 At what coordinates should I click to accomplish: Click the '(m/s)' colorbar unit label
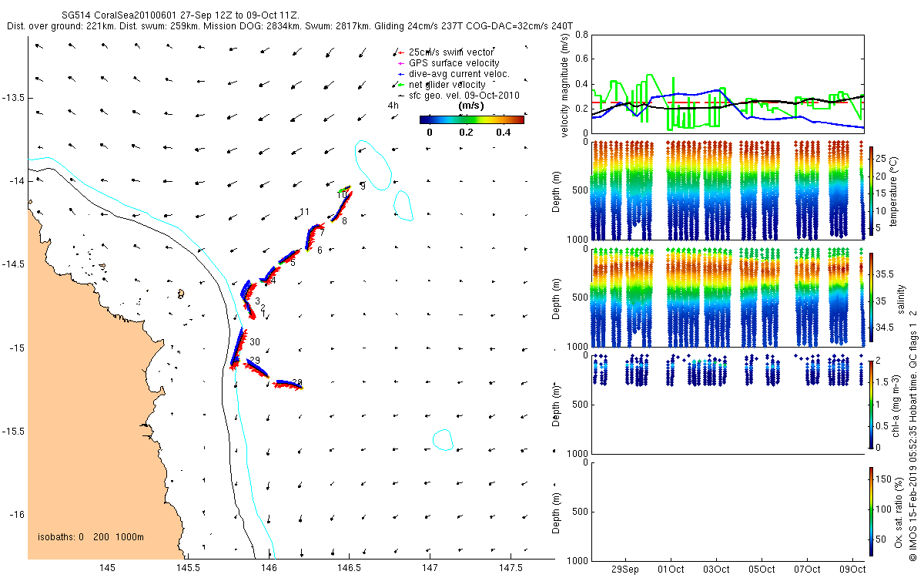(471, 106)
